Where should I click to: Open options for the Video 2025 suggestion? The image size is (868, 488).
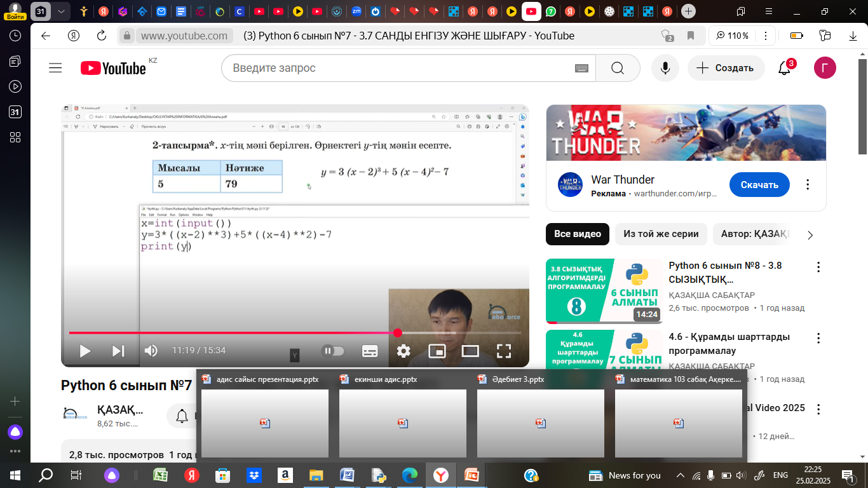(818, 409)
